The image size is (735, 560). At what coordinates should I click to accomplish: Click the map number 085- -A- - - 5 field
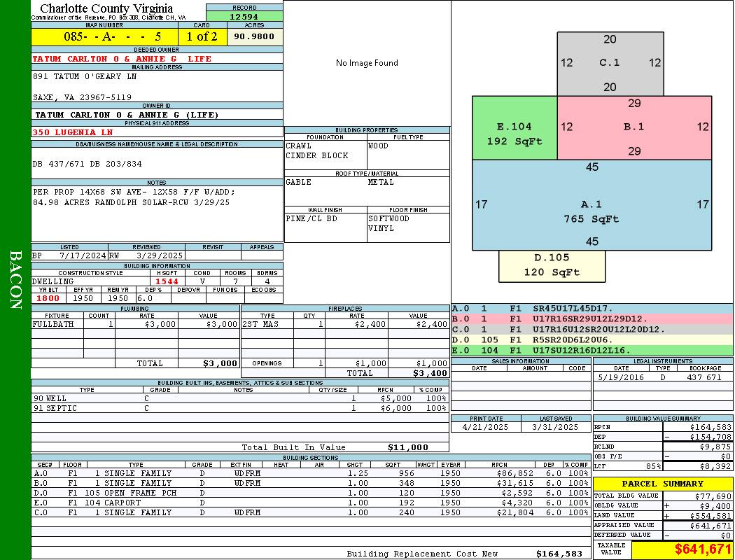[x=104, y=36]
